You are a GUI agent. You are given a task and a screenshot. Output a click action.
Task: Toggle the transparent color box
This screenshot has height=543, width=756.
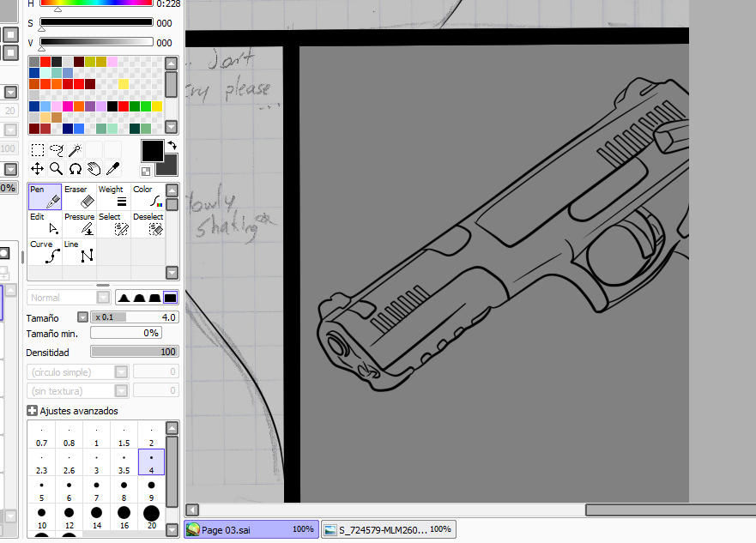click(x=145, y=171)
